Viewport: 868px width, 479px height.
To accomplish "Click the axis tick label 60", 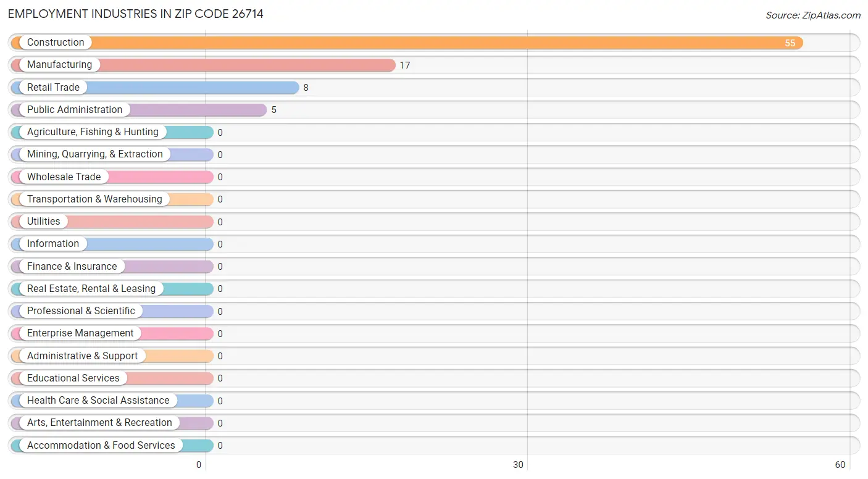I will (840, 465).
